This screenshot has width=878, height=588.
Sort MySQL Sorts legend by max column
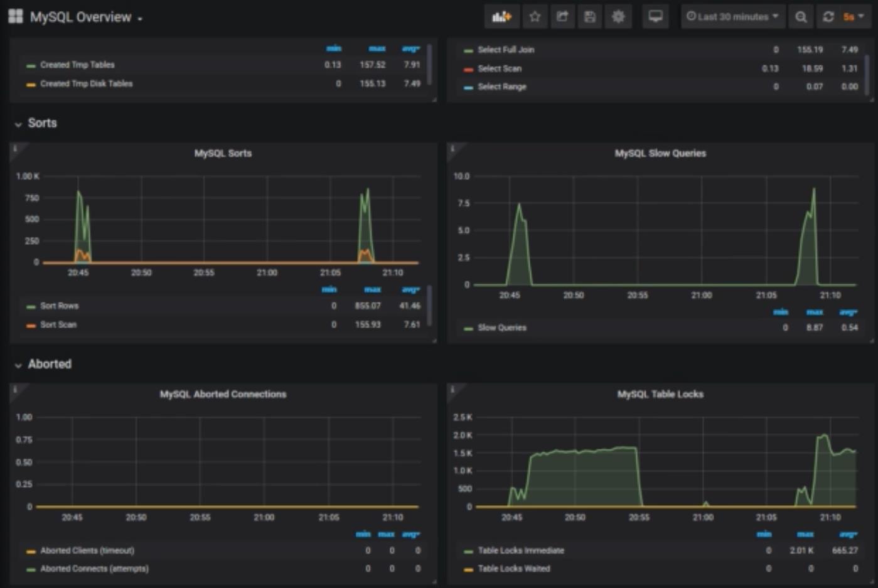372,289
